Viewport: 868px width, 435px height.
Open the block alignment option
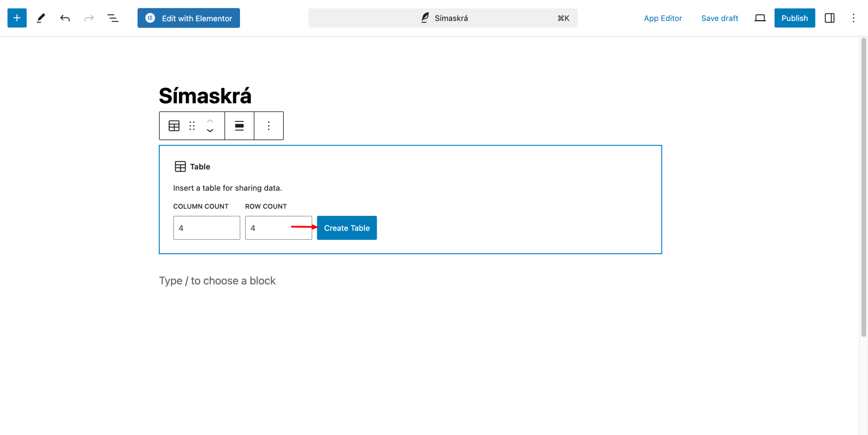pos(239,126)
